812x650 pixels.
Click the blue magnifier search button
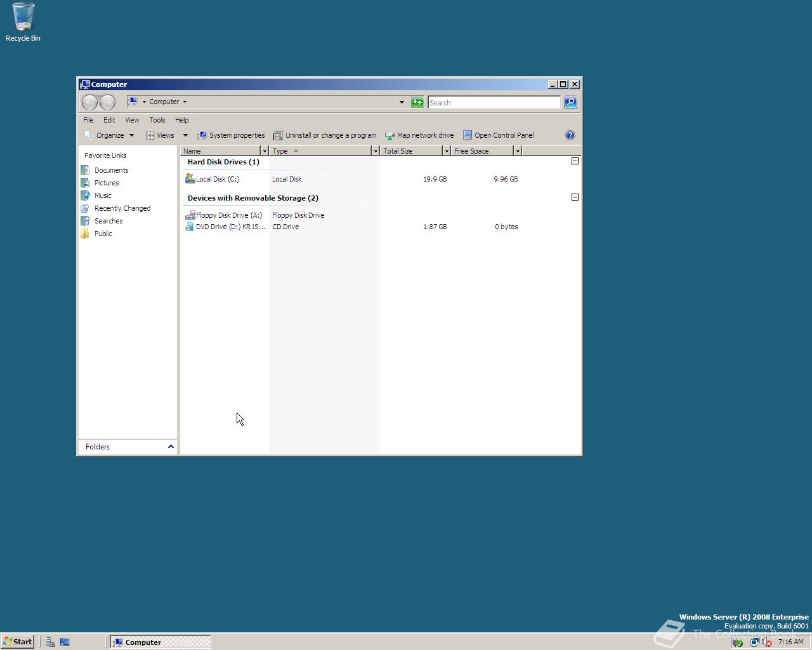[570, 102]
